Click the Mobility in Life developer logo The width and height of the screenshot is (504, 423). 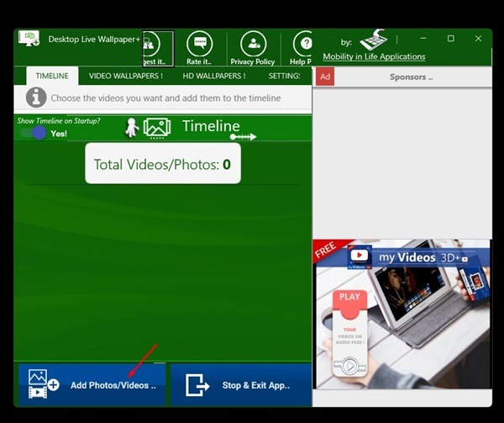372,40
